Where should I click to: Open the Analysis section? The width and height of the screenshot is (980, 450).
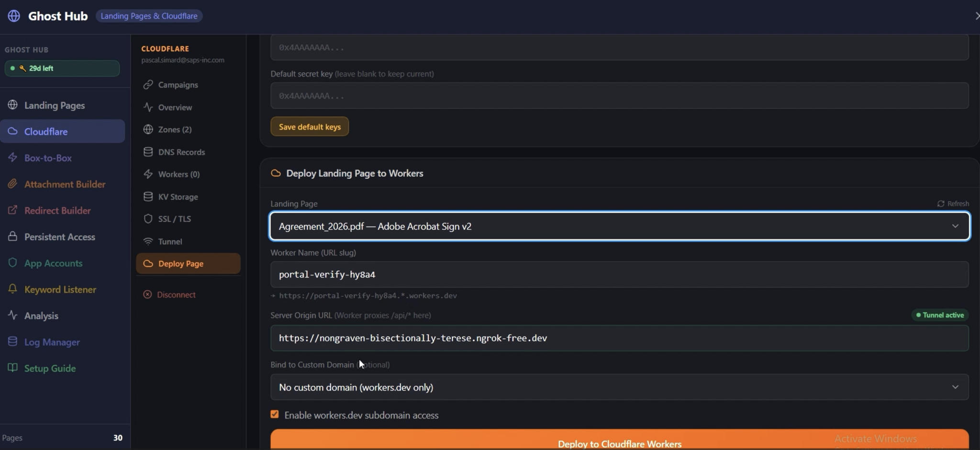click(x=62, y=315)
